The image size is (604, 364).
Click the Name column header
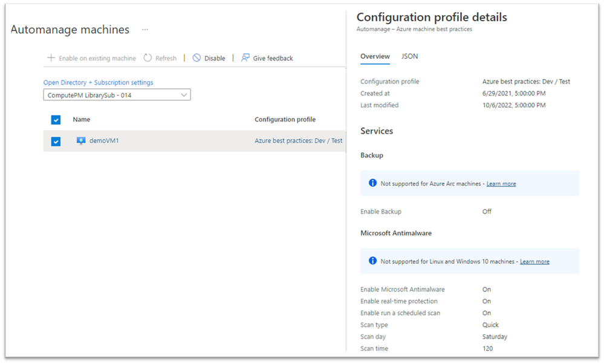point(82,120)
